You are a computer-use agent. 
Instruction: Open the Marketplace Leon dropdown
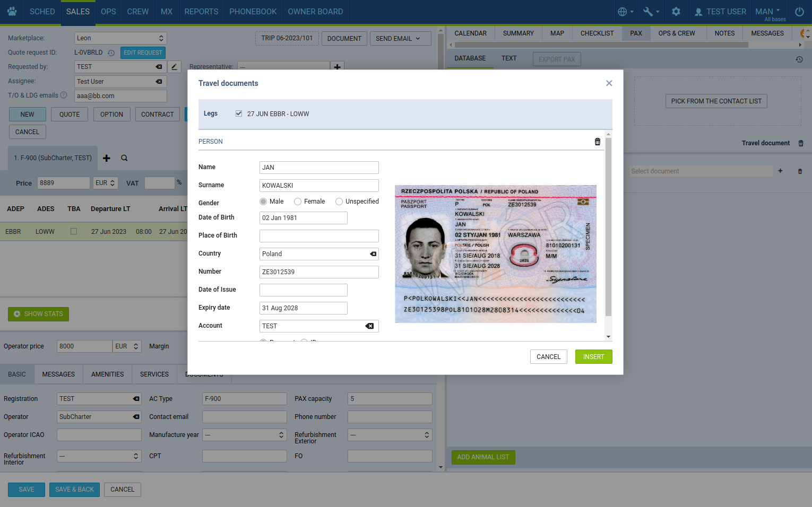point(120,38)
